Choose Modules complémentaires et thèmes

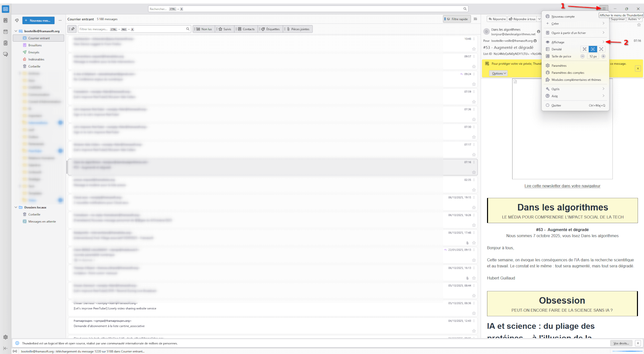(x=576, y=80)
